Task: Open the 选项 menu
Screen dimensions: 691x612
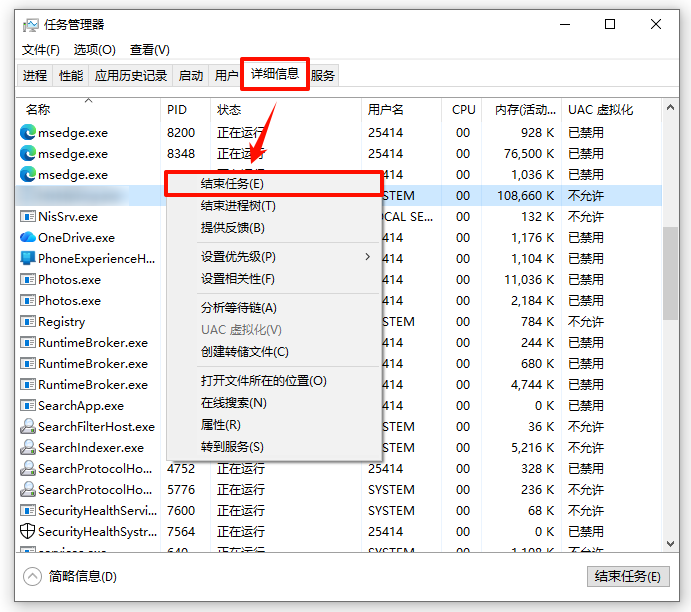Action: point(95,50)
